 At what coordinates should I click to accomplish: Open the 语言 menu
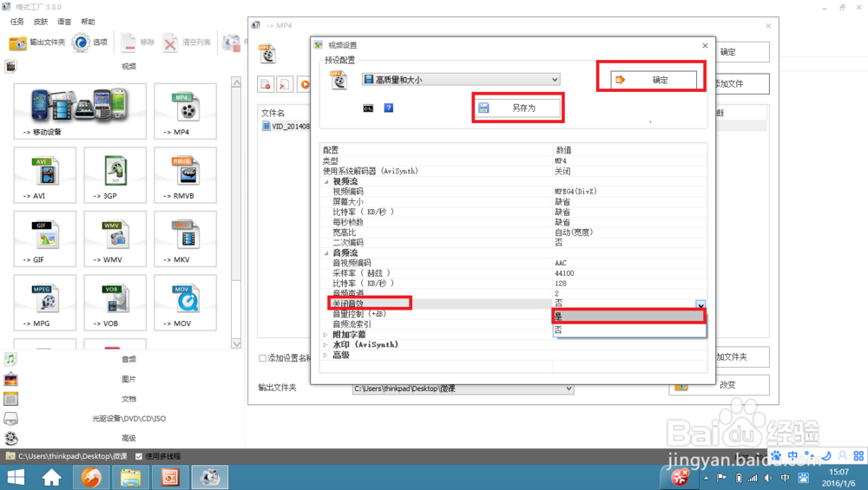click(64, 22)
